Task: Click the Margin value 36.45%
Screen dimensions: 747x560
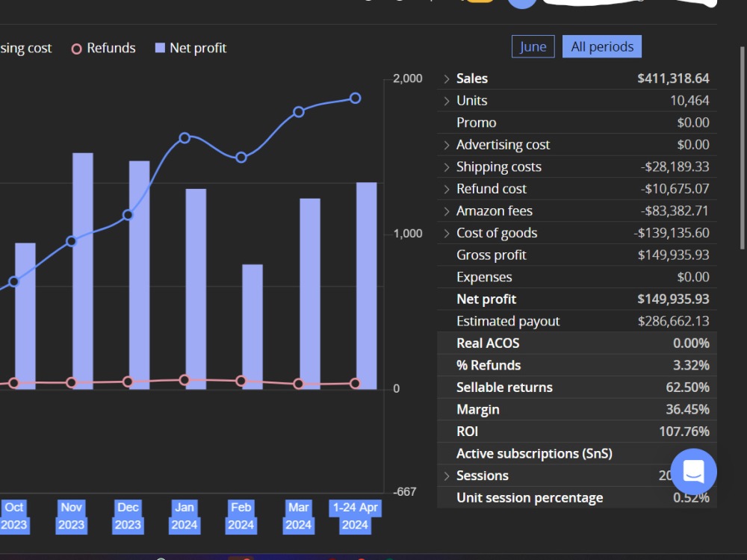Action: pos(687,409)
